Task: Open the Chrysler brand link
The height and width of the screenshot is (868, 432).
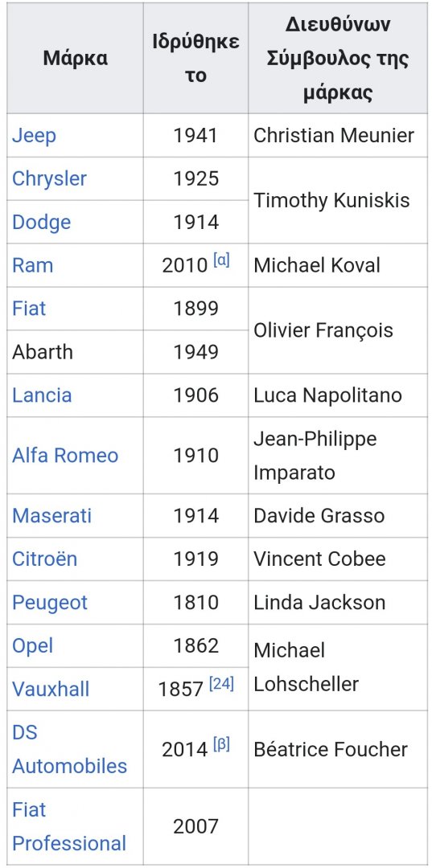Action: (x=49, y=178)
